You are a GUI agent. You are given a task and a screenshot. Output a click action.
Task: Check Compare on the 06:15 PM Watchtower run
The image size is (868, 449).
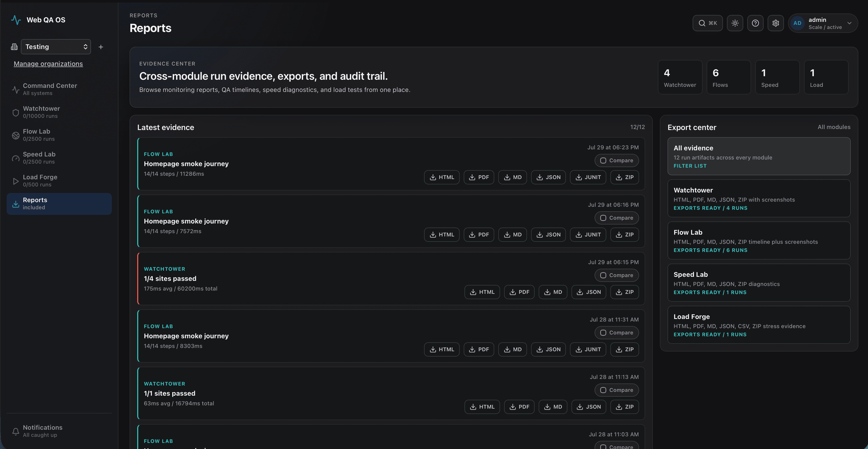click(x=617, y=275)
